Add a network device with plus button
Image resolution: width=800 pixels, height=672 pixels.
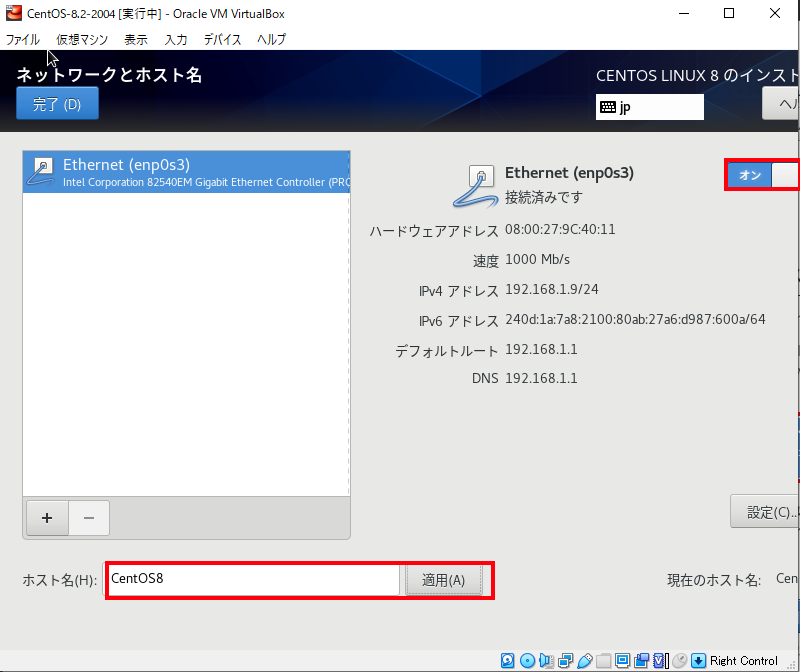pyautogui.click(x=47, y=518)
